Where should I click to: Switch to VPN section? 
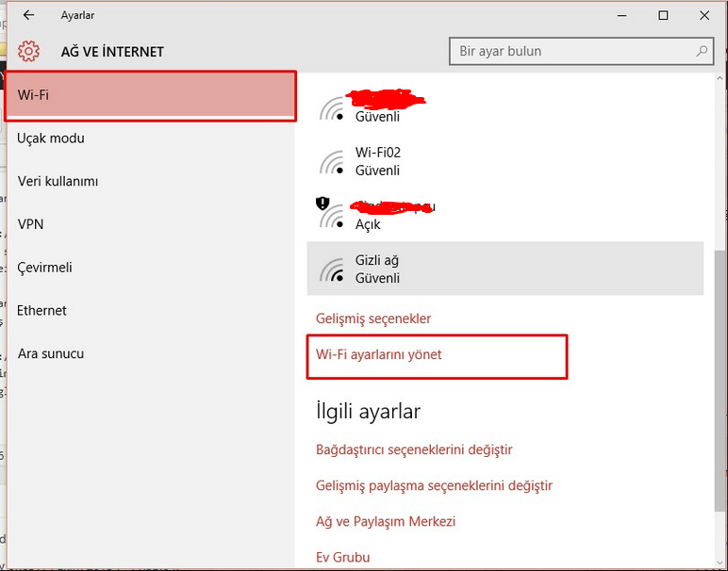coord(151,224)
